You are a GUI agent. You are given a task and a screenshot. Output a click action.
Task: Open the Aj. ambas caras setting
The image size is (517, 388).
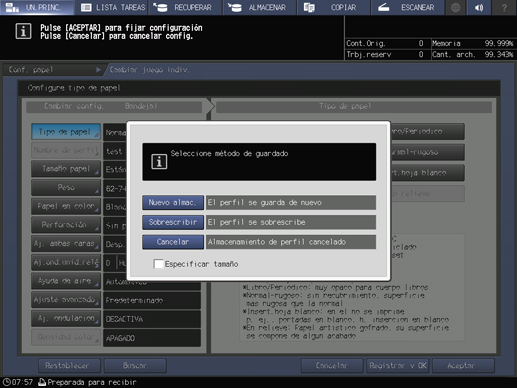click(x=66, y=244)
